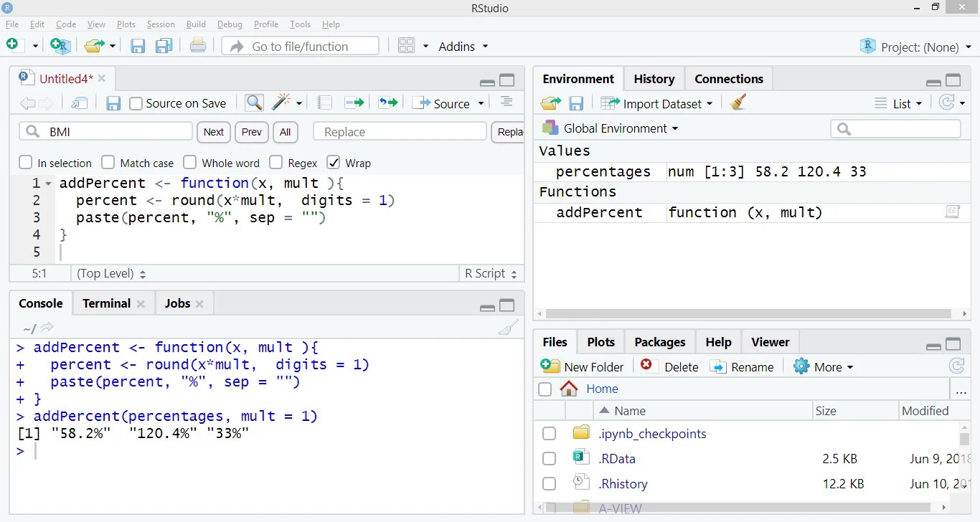Open Find/Replace with the magnifier icon
The image size is (980, 522).
tap(253, 103)
